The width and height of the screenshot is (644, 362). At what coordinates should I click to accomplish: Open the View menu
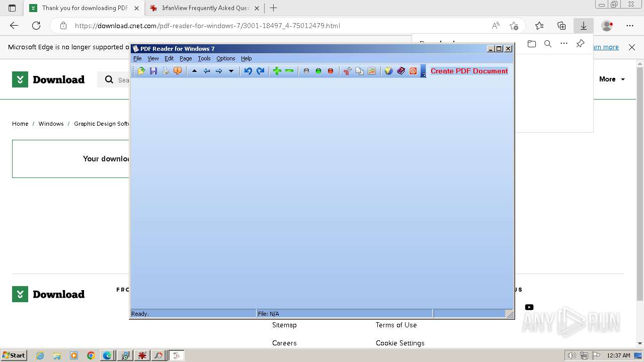click(x=153, y=58)
